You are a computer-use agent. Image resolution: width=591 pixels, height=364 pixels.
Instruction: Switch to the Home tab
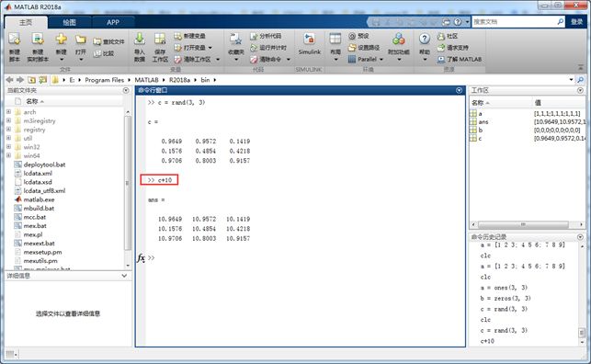coord(26,23)
